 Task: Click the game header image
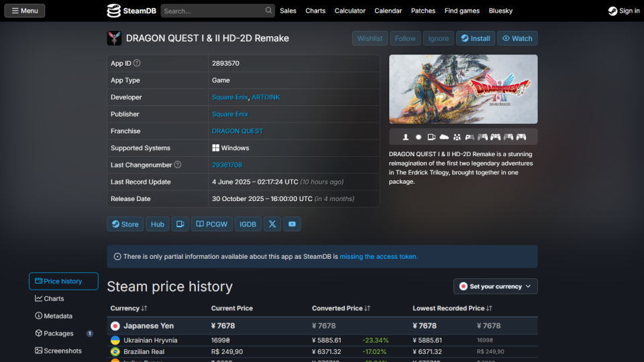point(464,89)
